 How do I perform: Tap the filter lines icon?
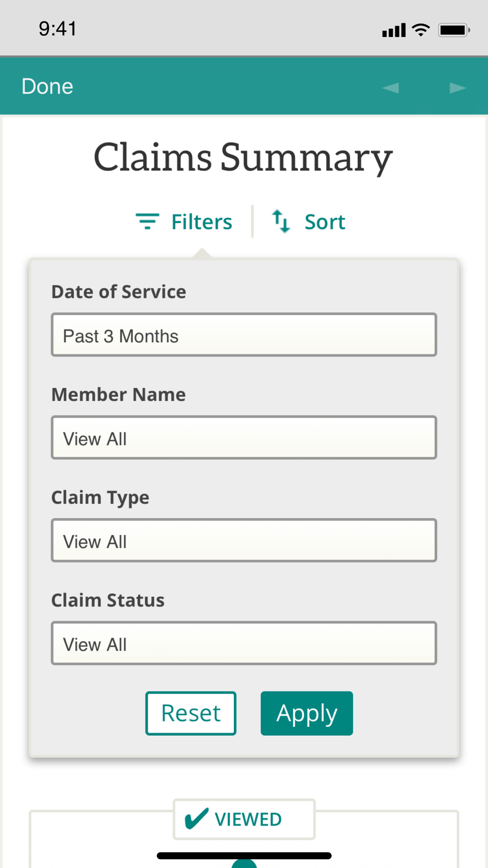(147, 221)
